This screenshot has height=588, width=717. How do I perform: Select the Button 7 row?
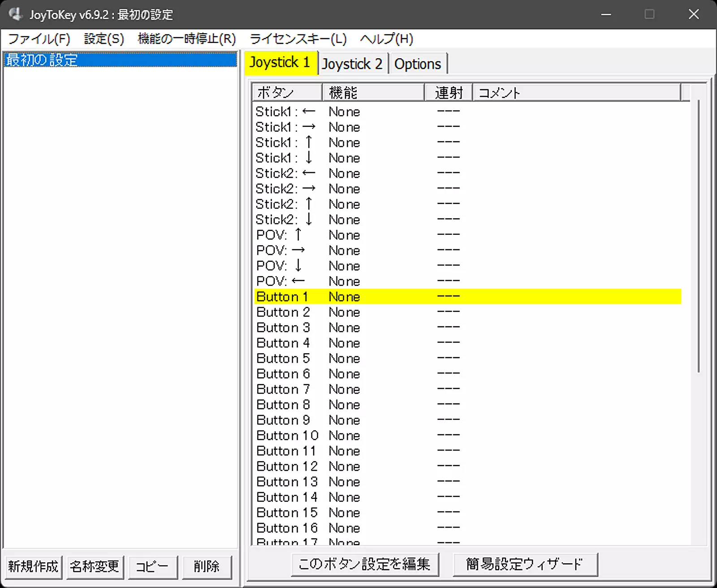pos(468,389)
